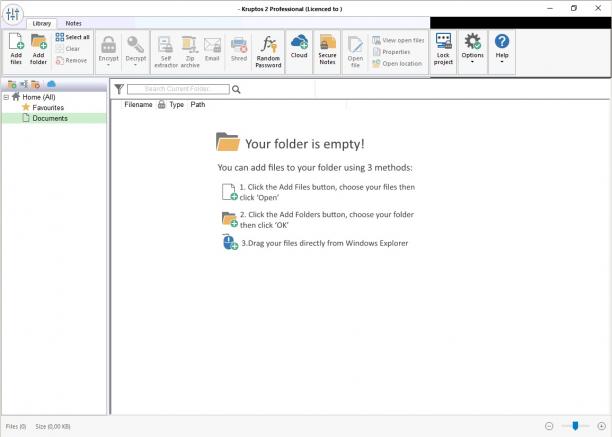
Task: Minimize the Kruptos 2 window
Action: [550, 8]
